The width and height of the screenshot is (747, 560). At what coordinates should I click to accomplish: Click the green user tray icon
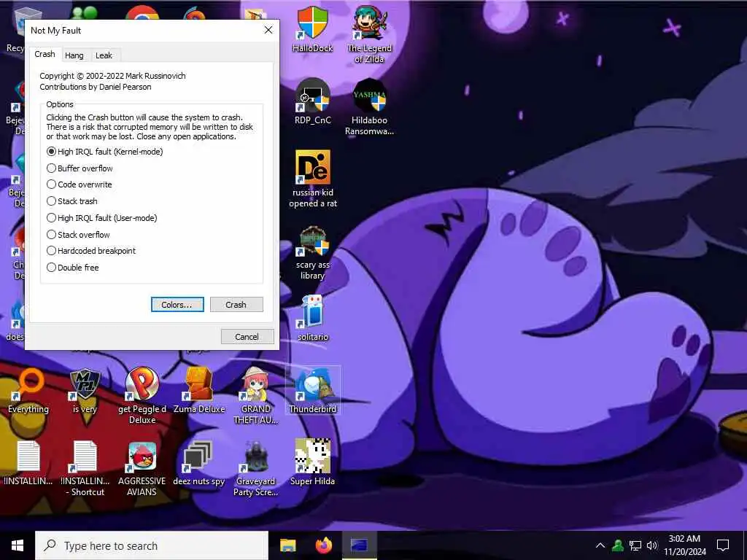(618, 545)
